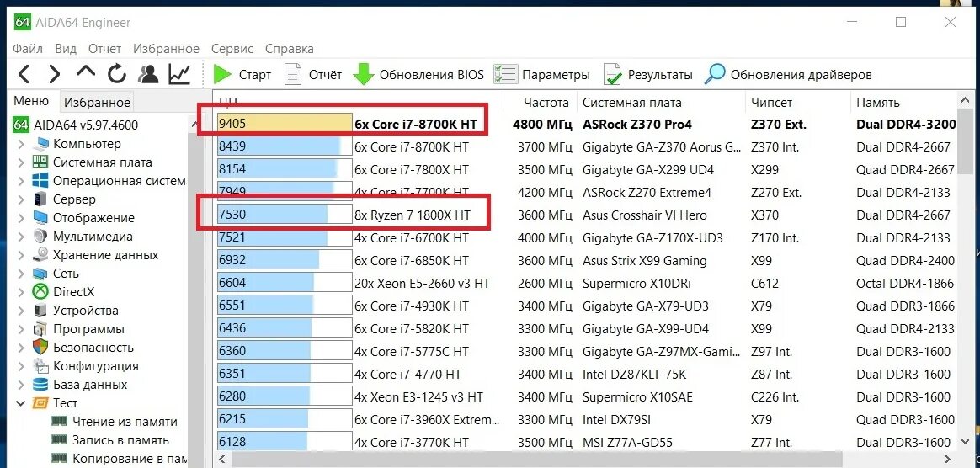Select the Asus Strix X99 Gaming cell
Image resolution: width=980 pixels, height=468 pixels.
pos(644,261)
